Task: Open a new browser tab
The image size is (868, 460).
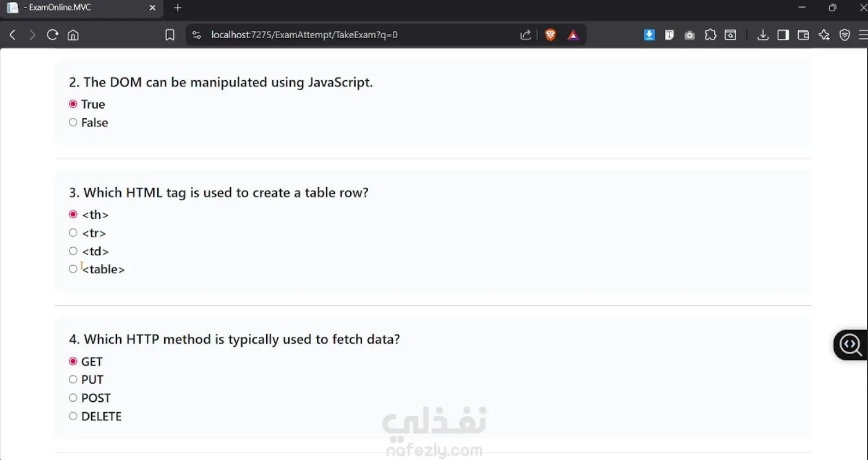Action: [178, 8]
